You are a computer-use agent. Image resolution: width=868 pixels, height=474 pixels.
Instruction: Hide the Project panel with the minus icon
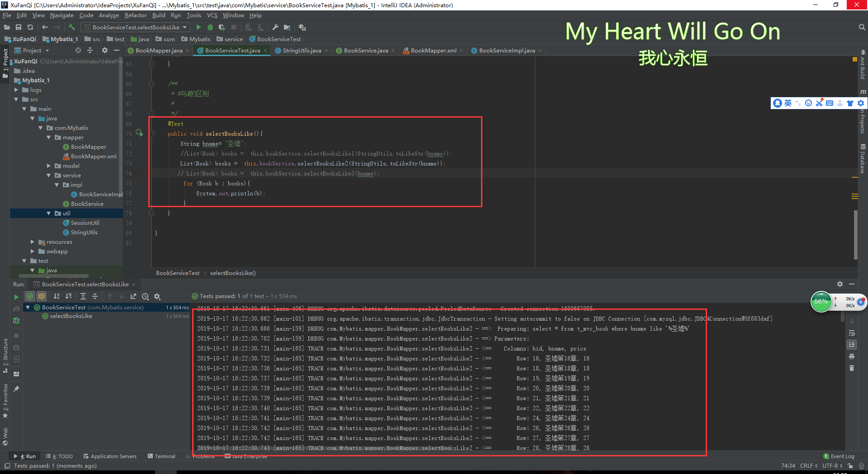(x=117, y=51)
